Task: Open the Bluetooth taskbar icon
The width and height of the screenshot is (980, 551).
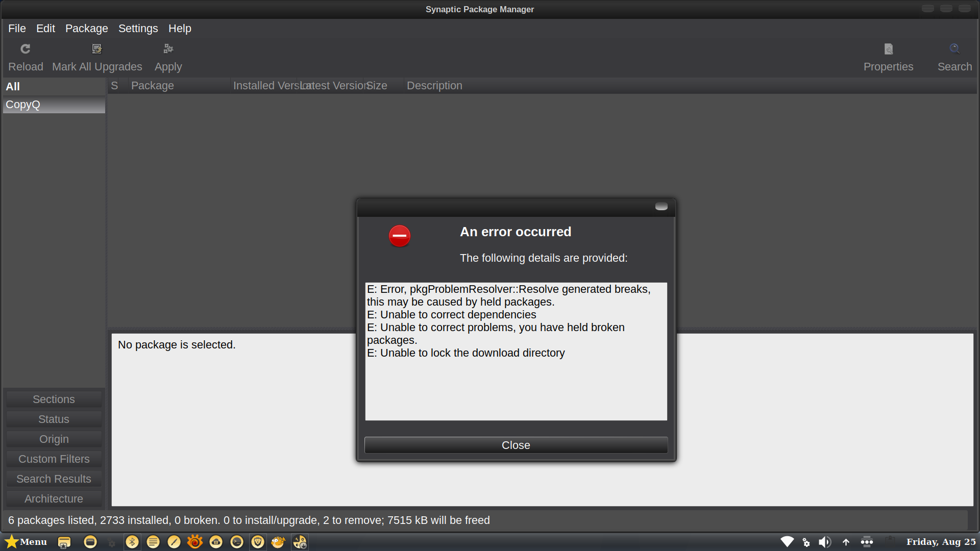Action: (x=132, y=542)
